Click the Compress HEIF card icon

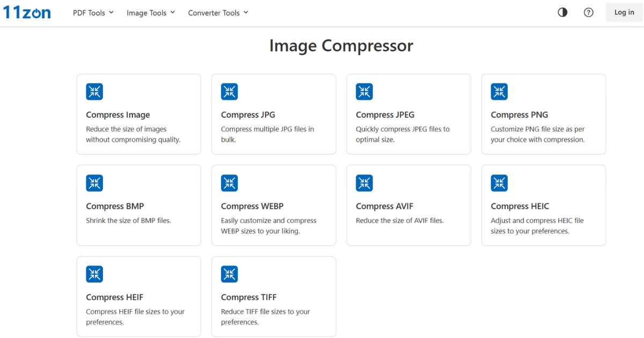[94, 274]
